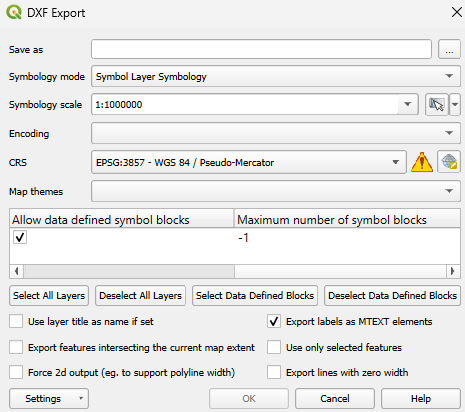The image size is (465, 412).
Task: Click the QGIS logo in title bar
Action: [x=14, y=12]
